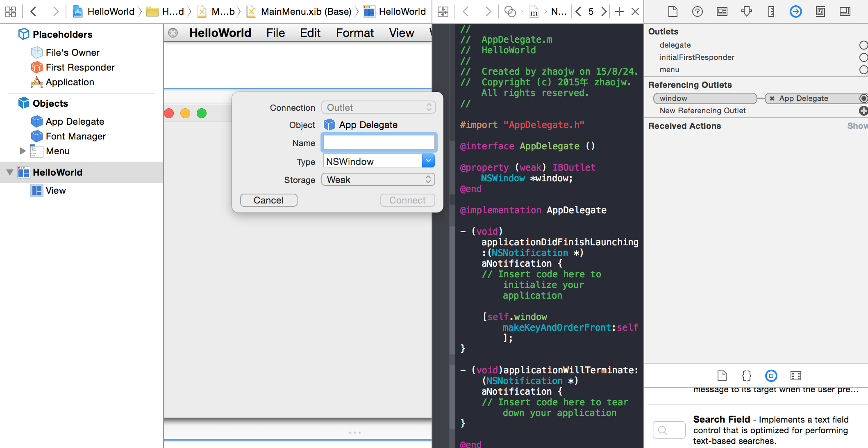
Task: Open the Type combo box arrow
Action: (x=428, y=161)
